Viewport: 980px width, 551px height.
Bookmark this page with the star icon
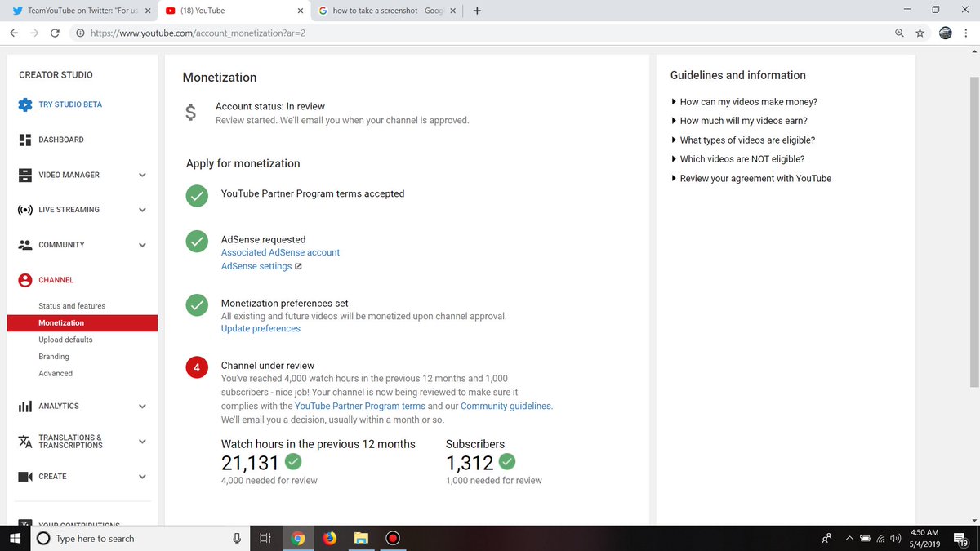click(920, 33)
